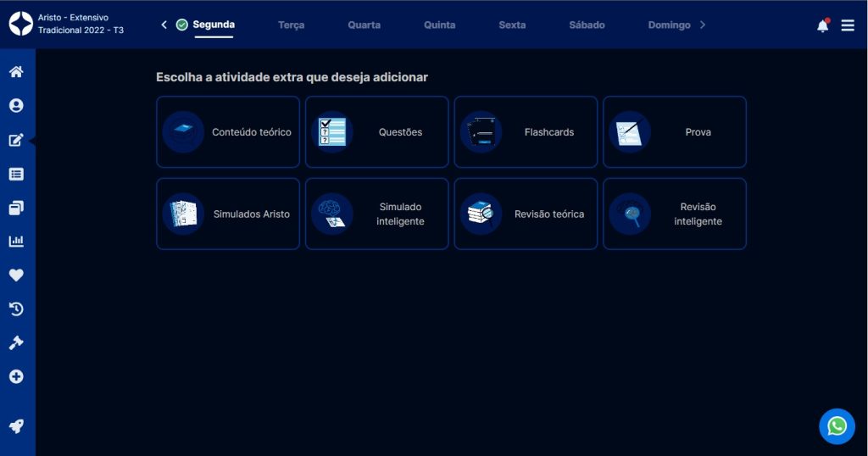Select the Sábado tab

(587, 25)
